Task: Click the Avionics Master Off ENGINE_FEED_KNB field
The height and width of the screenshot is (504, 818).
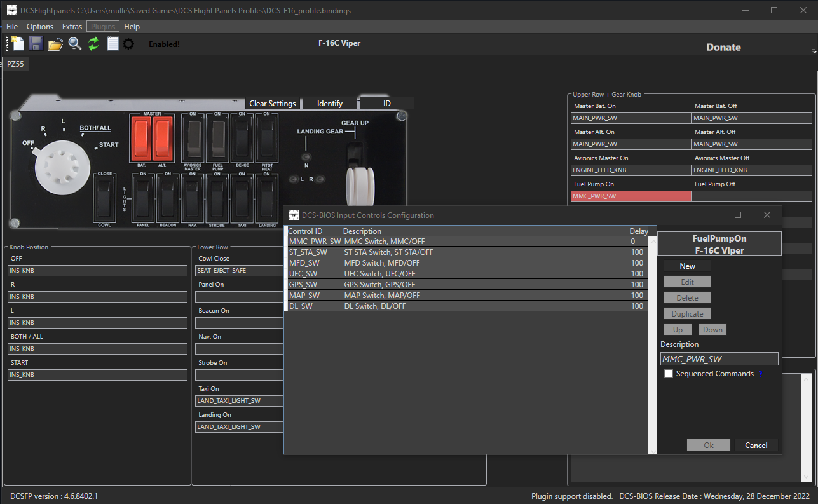Action: [752, 170]
